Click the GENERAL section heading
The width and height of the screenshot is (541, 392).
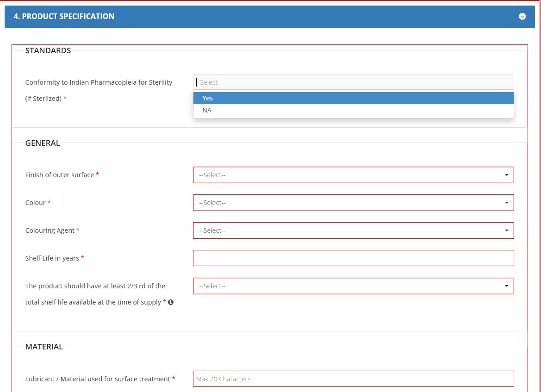[x=43, y=143]
